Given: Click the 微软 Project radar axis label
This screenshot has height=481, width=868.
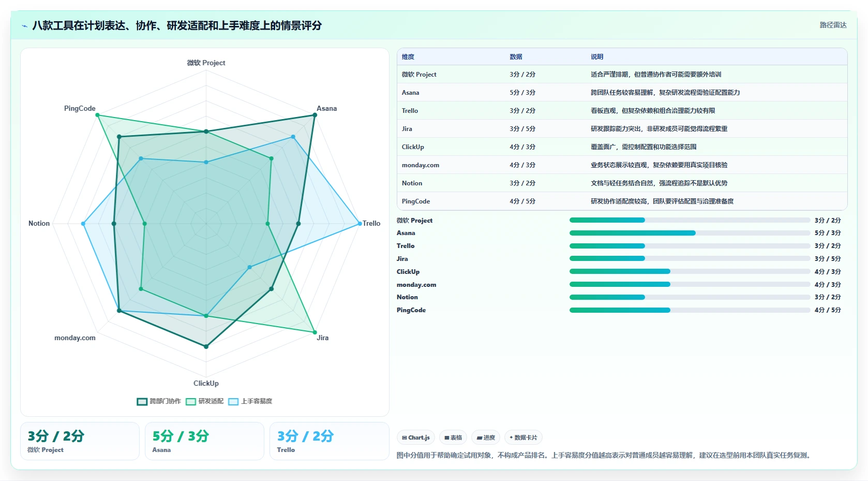Looking at the screenshot, I should pyautogui.click(x=206, y=63).
